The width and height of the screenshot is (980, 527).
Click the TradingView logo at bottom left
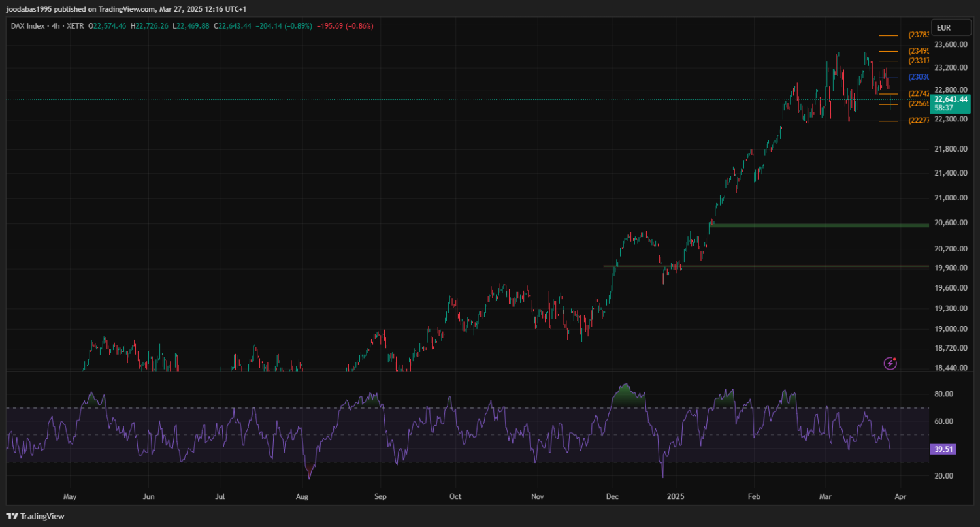coord(36,516)
